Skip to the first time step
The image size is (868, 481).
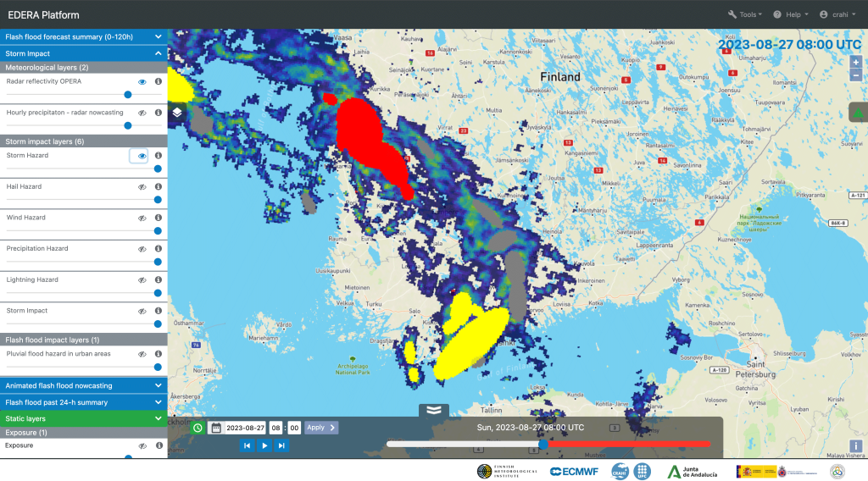point(247,445)
